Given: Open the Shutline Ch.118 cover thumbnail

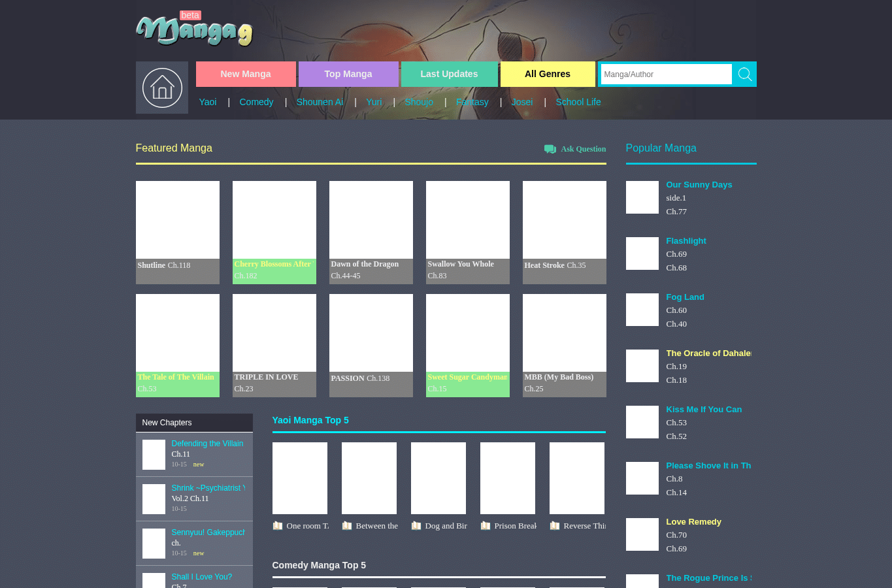Looking at the screenshot, I should click(178, 220).
